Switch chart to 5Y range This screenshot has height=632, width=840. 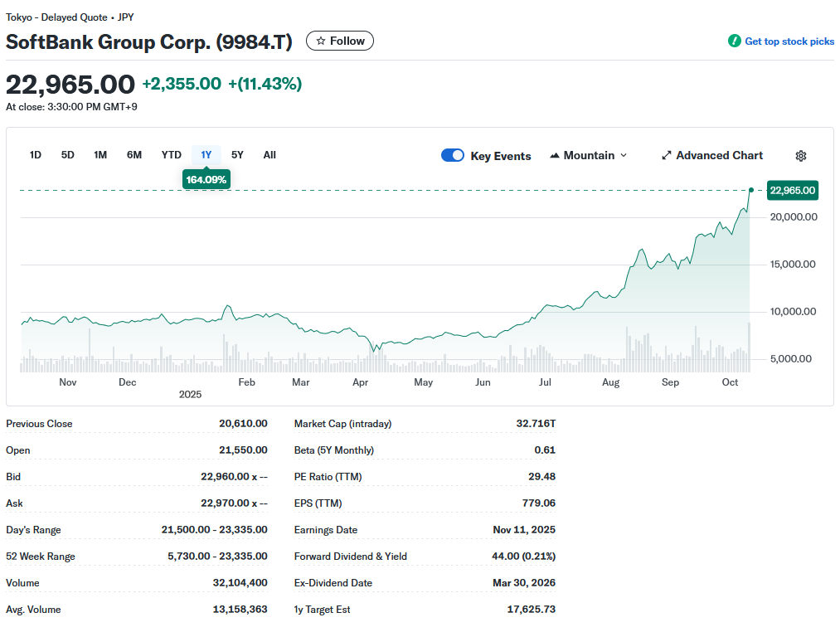tap(237, 155)
